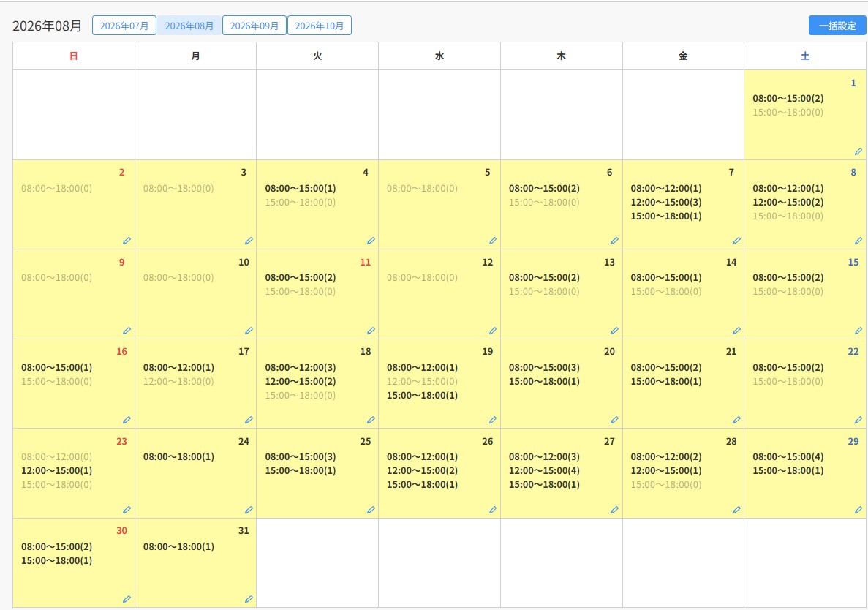Click the edit pencil on day 15
Viewport: 868px width, 610px height.
858,331
